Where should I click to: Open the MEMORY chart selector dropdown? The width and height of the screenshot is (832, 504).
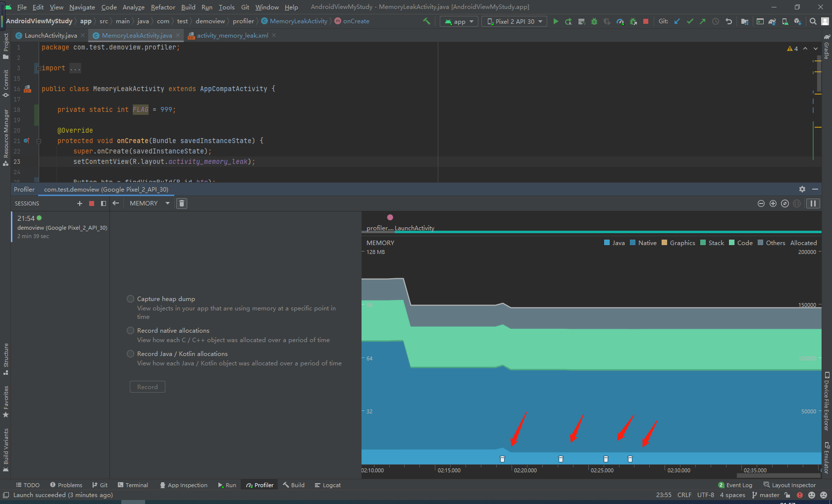pos(150,203)
